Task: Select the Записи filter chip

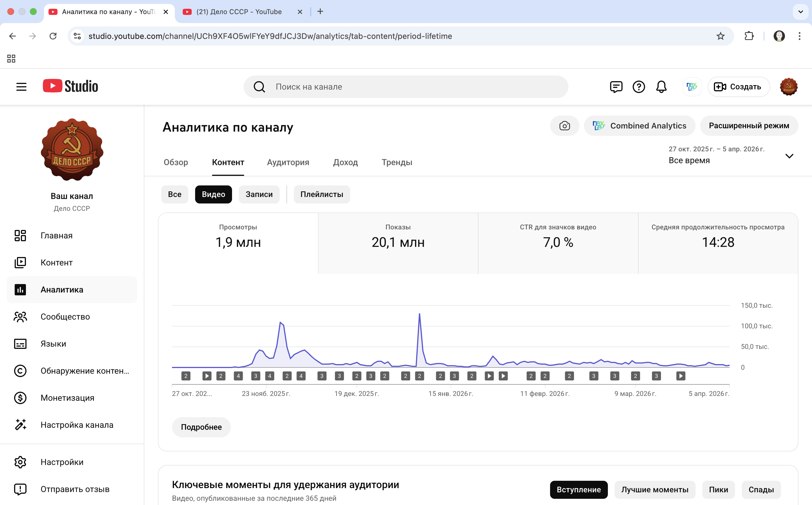Action: point(259,194)
